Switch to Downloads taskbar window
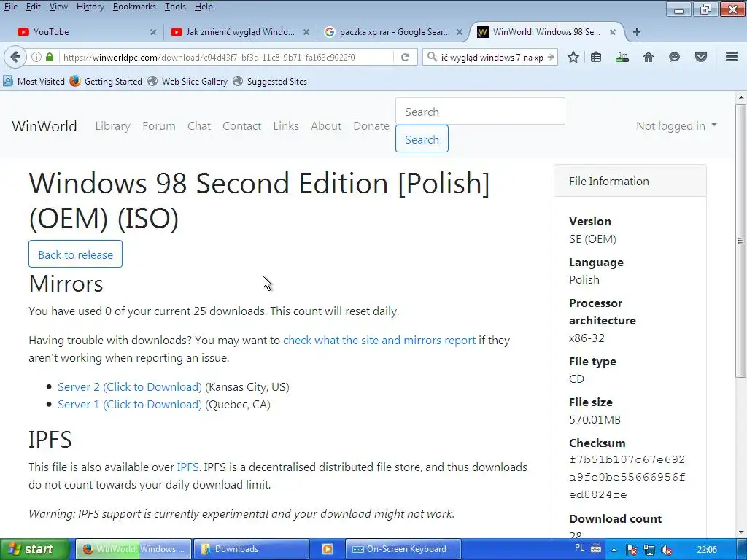The width and height of the screenshot is (747, 560). coord(251,549)
